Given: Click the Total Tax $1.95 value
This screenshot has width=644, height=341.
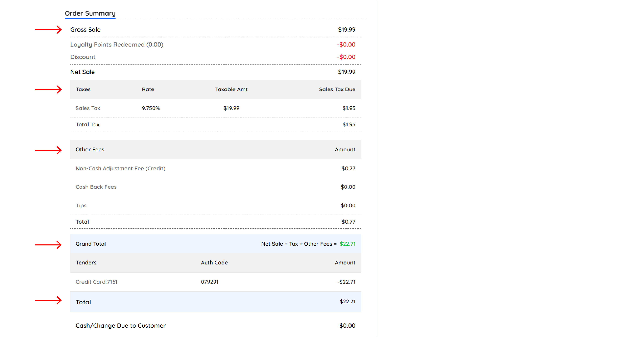Looking at the screenshot, I should point(349,124).
